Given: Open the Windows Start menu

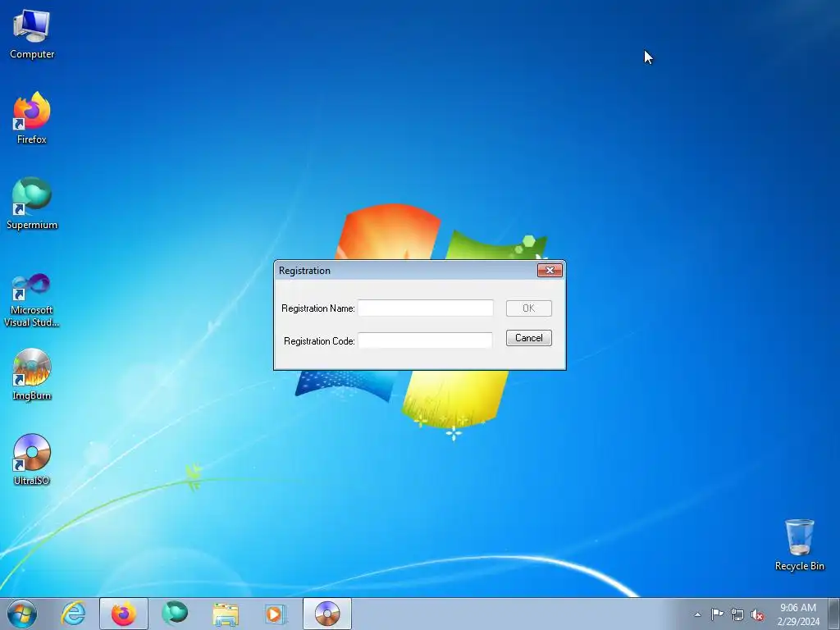Looking at the screenshot, I should (x=22, y=614).
